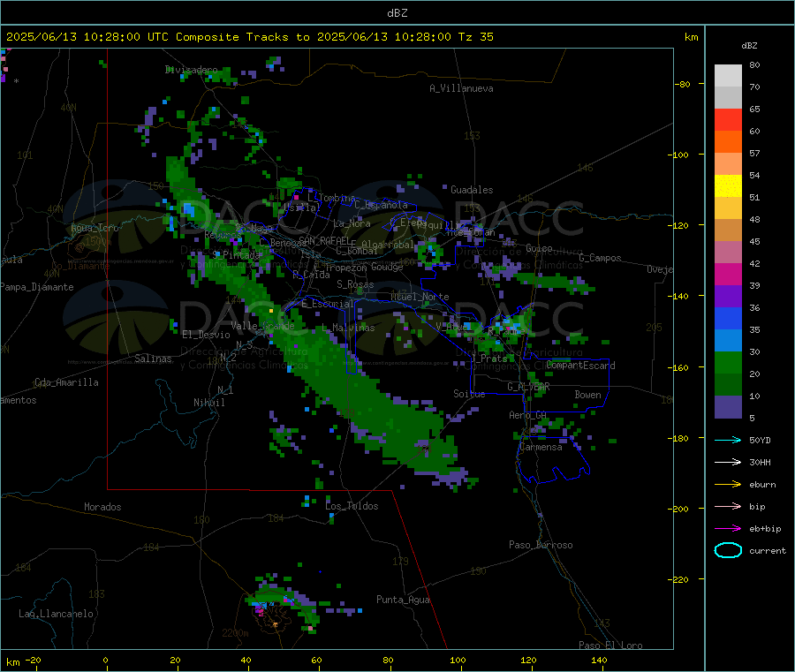The image size is (795, 672).
Task: Click the Punta_Agua map label
Action: [403, 600]
